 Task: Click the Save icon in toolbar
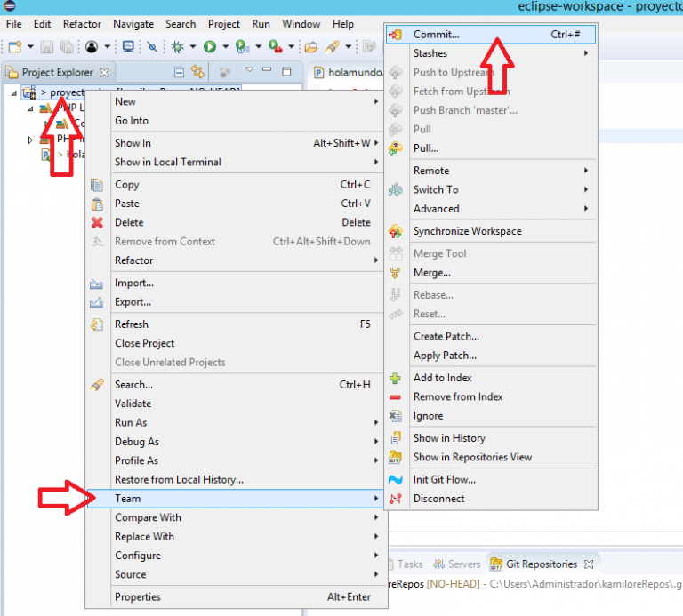coord(47,46)
